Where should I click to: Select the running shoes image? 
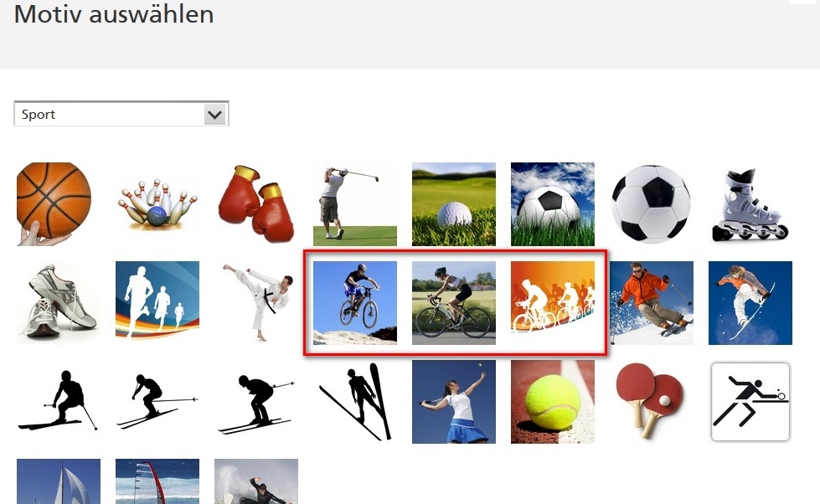[59, 303]
